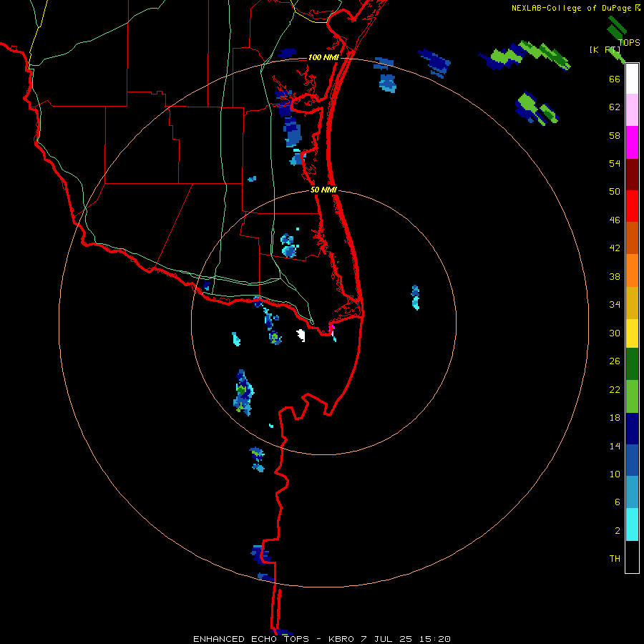Click the cyan legend swatch
Viewport: 644px width, 644px height.
tap(632, 525)
